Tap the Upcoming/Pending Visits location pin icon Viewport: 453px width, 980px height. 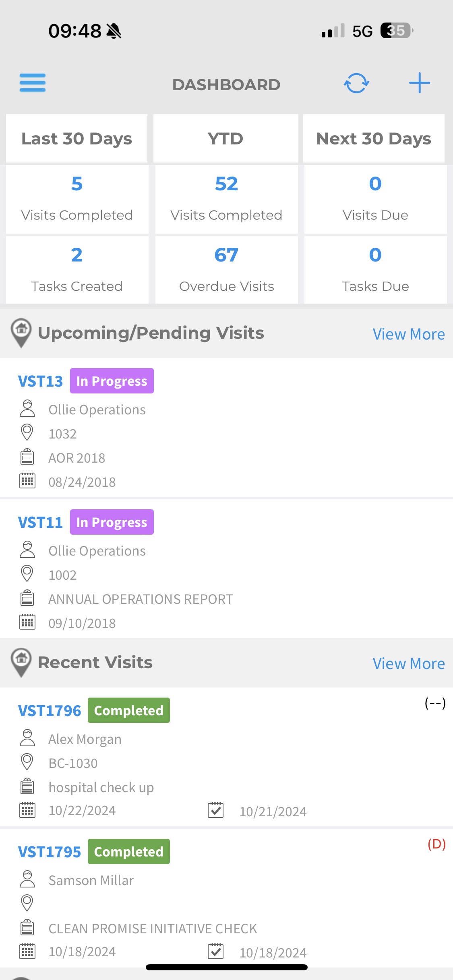tap(21, 333)
